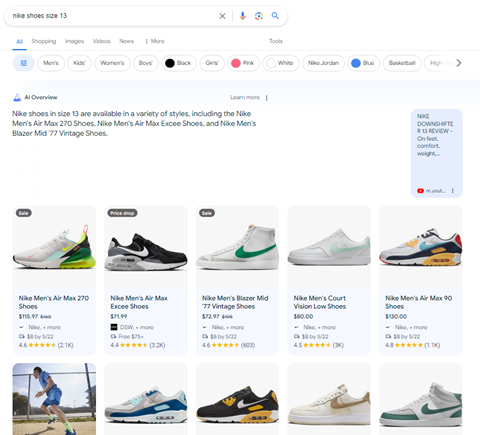Click the 4.8 rating with (1.1K) reviews
The height and width of the screenshot is (435, 480).
tap(413, 345)
